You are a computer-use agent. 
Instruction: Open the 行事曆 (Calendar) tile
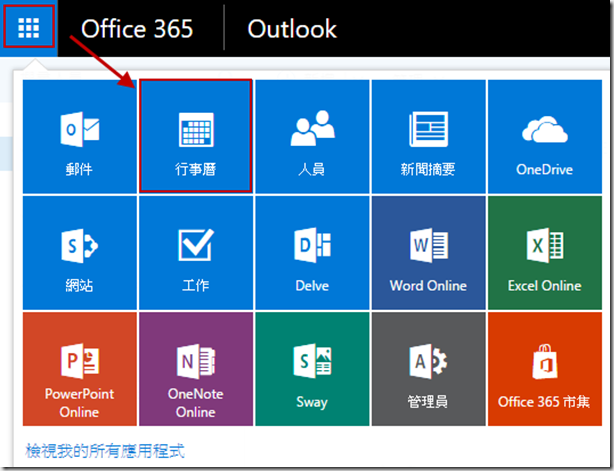[x=196, y=136]
